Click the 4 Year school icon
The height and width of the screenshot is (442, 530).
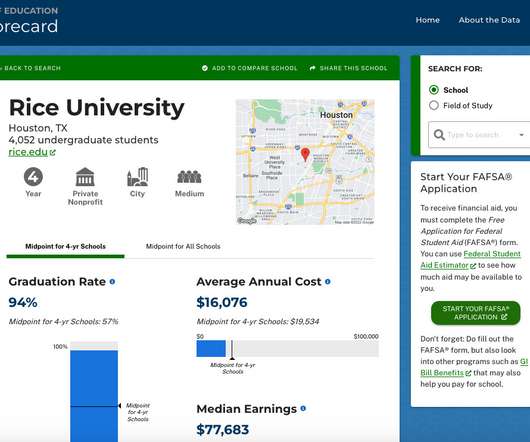tap(33, 177)
